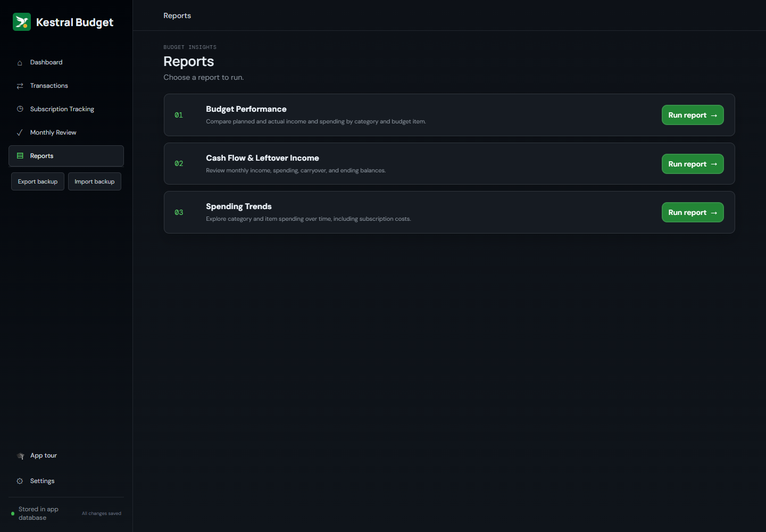This screenshot has width=766, height=532.
Task: Start the App tour
Action: [x=66, y=455]
